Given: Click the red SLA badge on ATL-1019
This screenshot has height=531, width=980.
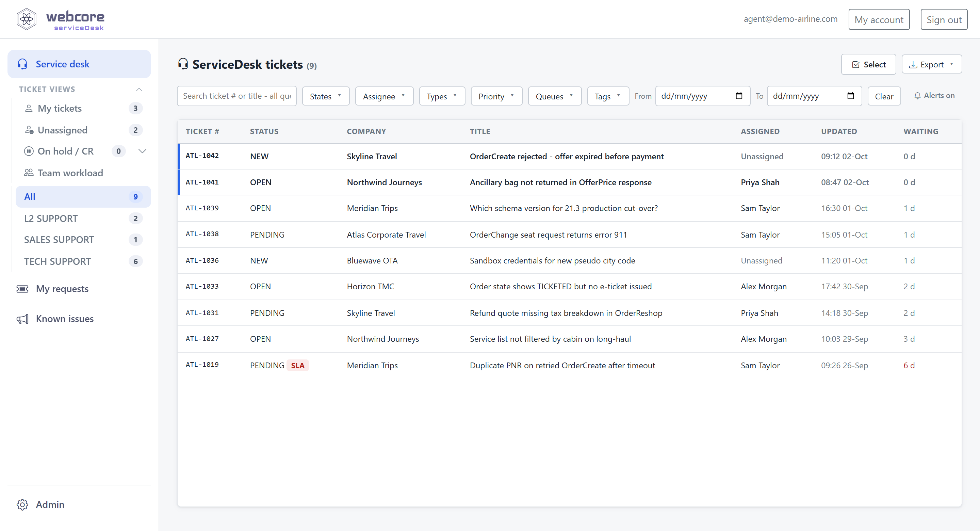Looking at the screenshot, I should (x=297, y=366).
